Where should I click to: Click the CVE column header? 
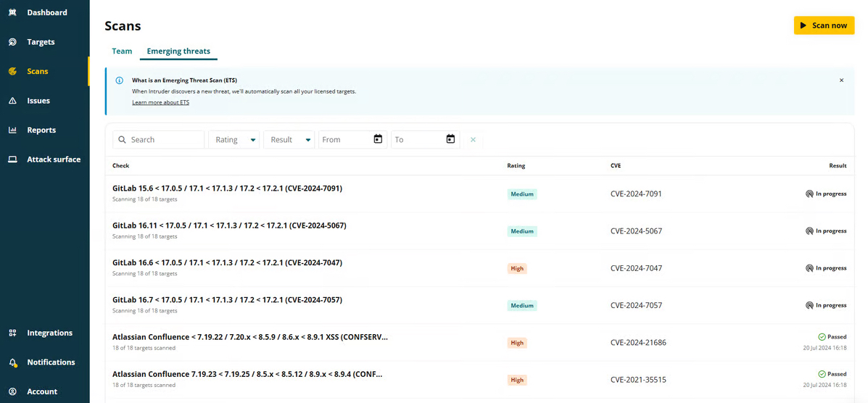pyautogui.click(x=616, y=165)
